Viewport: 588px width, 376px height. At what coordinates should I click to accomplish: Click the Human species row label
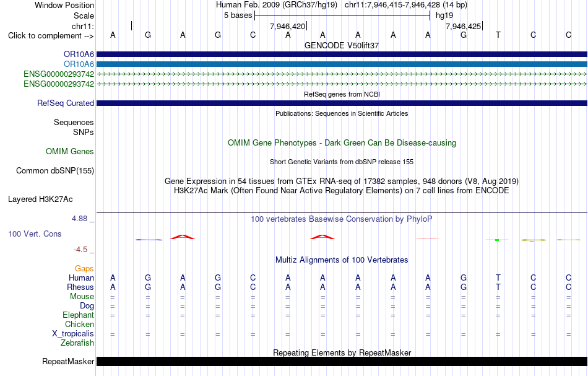[81, 278]
